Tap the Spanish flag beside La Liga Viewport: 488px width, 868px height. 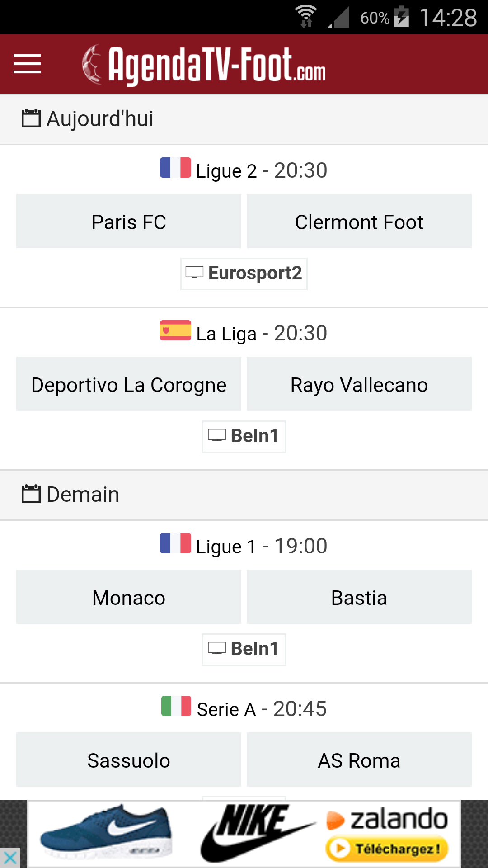tap(175, 330)
